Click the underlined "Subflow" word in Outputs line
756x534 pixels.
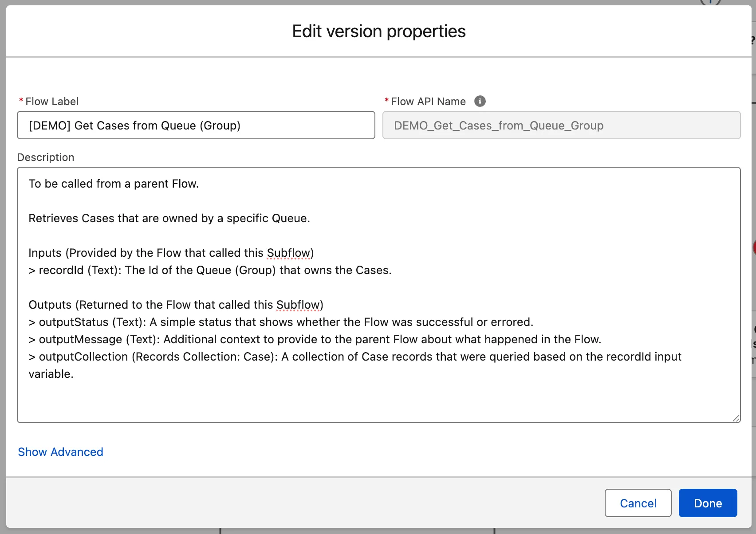pyautogui.click(x=298, y=305)
